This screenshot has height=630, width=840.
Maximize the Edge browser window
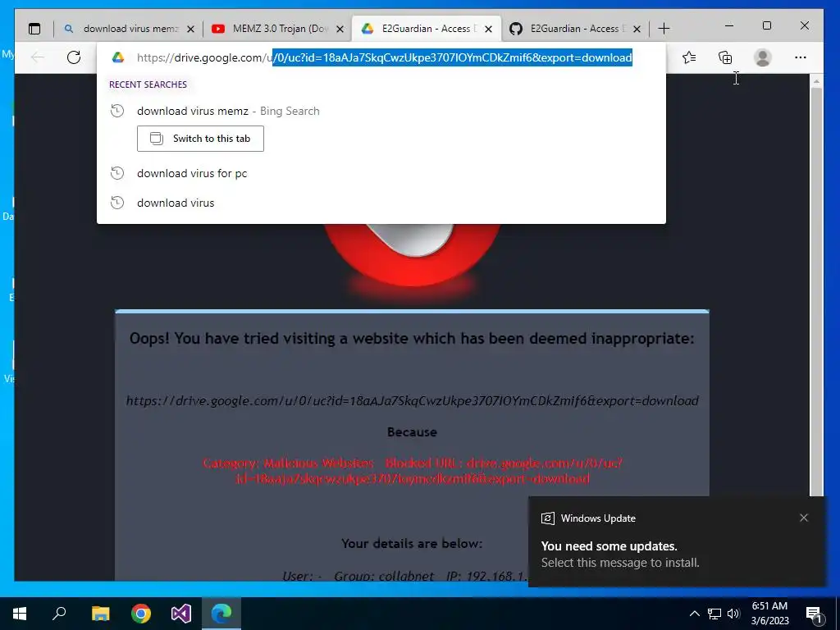[x=767, y=25]
